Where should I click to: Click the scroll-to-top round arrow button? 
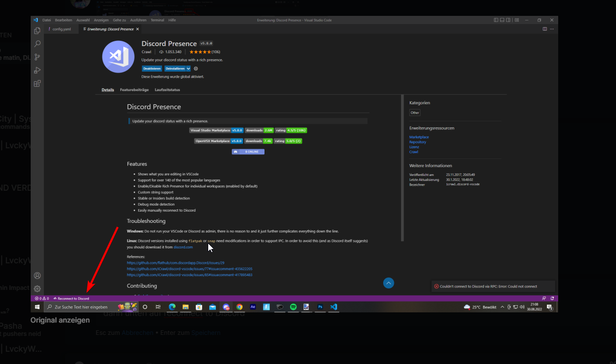click(388, 283)
